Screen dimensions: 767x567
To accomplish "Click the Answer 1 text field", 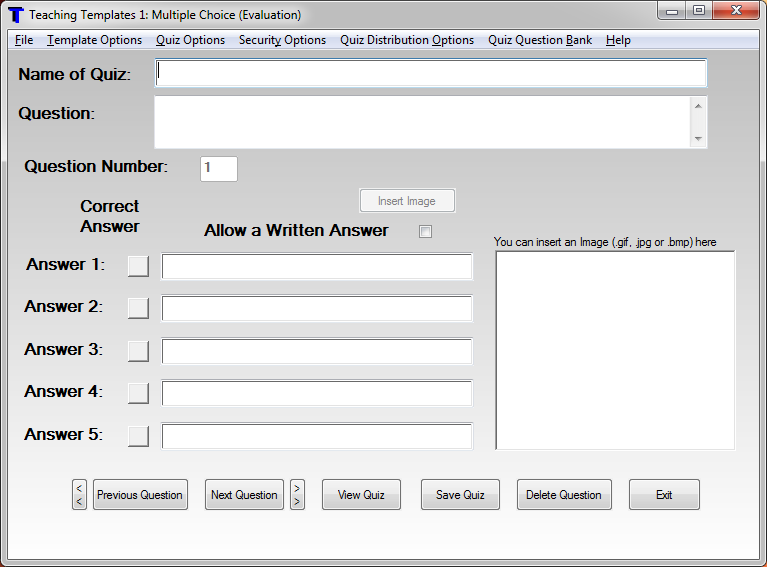I will point(317,266).
